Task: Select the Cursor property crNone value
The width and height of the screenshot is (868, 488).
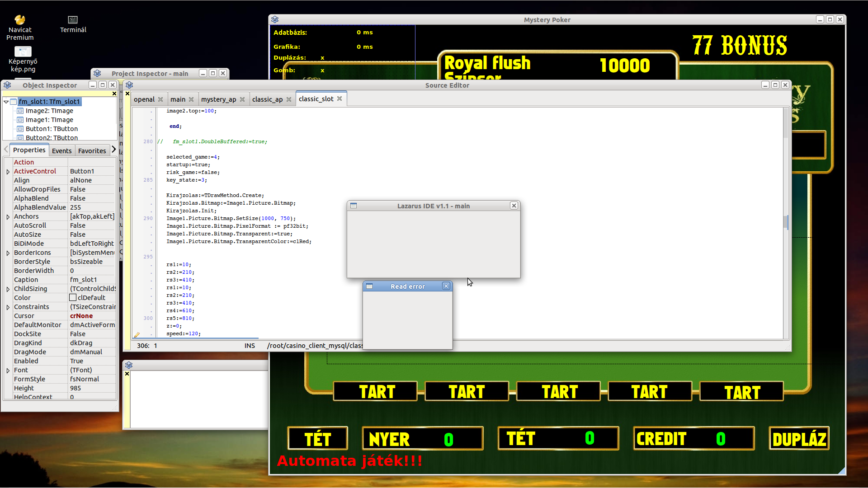Action: [92, 316]
